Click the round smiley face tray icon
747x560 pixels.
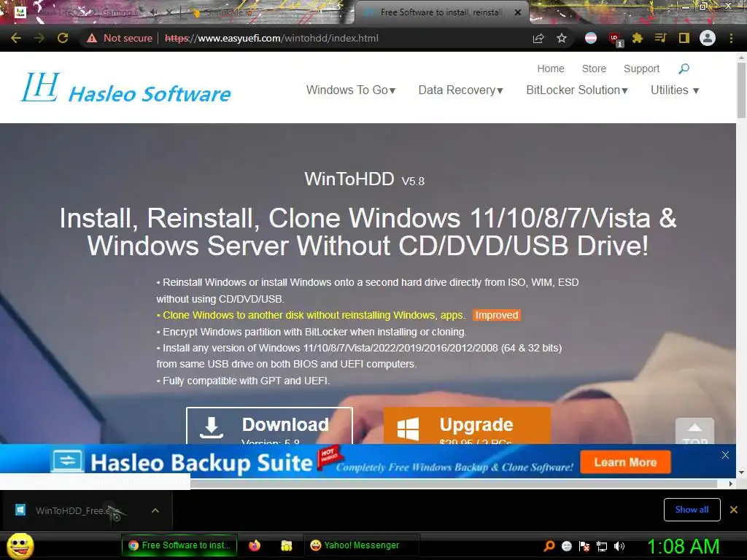pyautogui.click(x=566, y=545)
